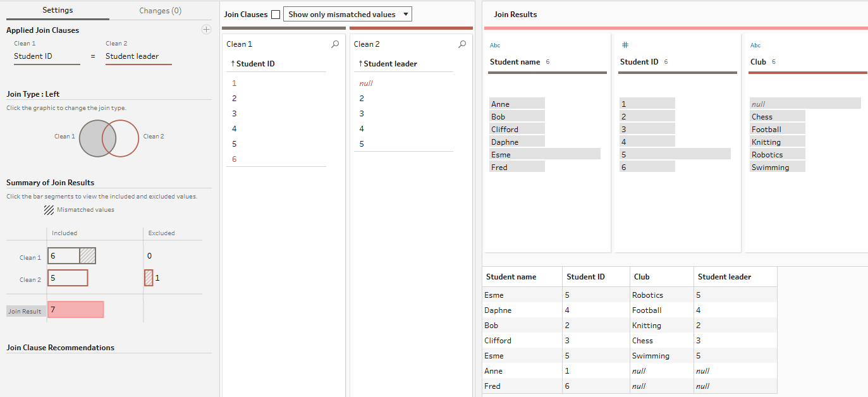Search values in the Clean 1 pane
The height and width of the screenshot is (397, 868).
pos(335,44)
